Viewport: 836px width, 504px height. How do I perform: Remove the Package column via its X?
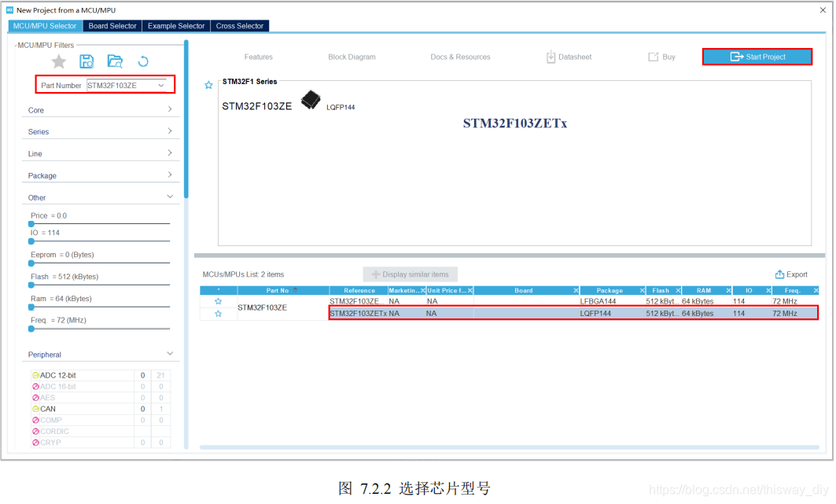642,290
